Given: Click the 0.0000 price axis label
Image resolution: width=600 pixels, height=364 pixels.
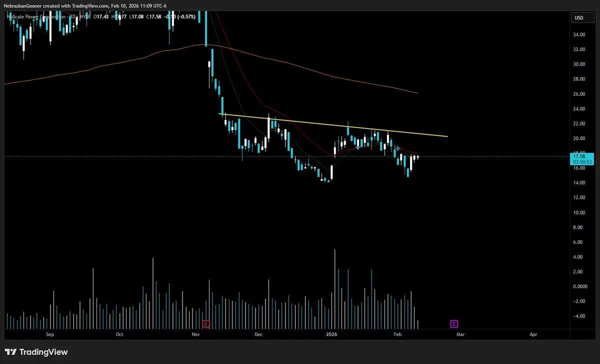Looking at the screenshot, I should point(580,286).
